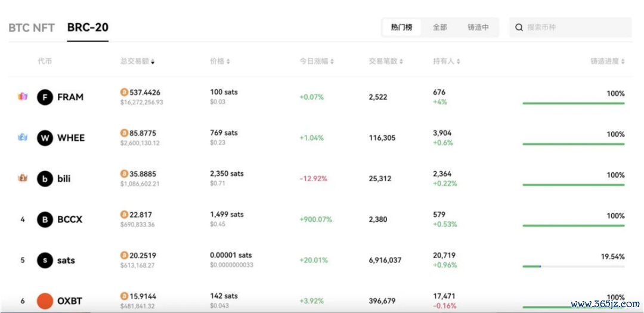Select the 铸造中 filter tab
This screenshot has height=313, width=644.
[478, 27]
